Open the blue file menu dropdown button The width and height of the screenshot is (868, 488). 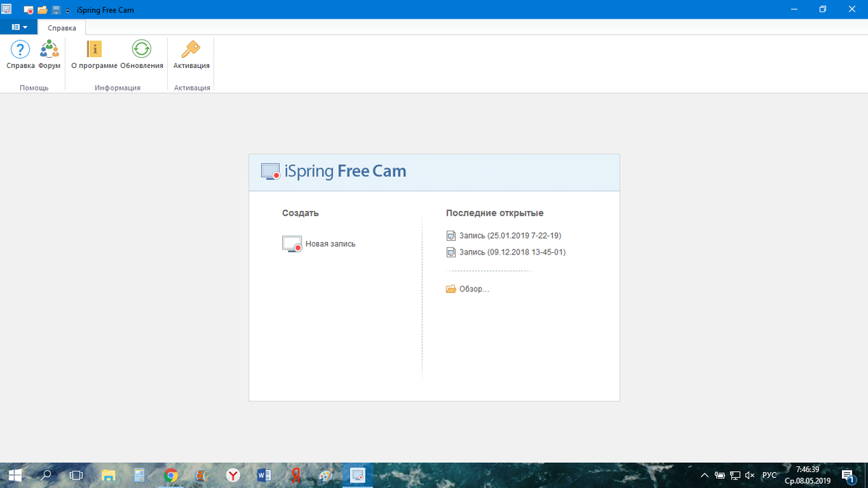(x=19, y=27)
